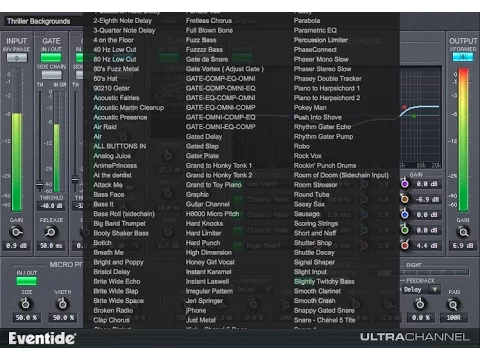480x360 pixels.
Task: Toggle the Micro Pitch IN/OUT button
Action: (x=26, y=281)
